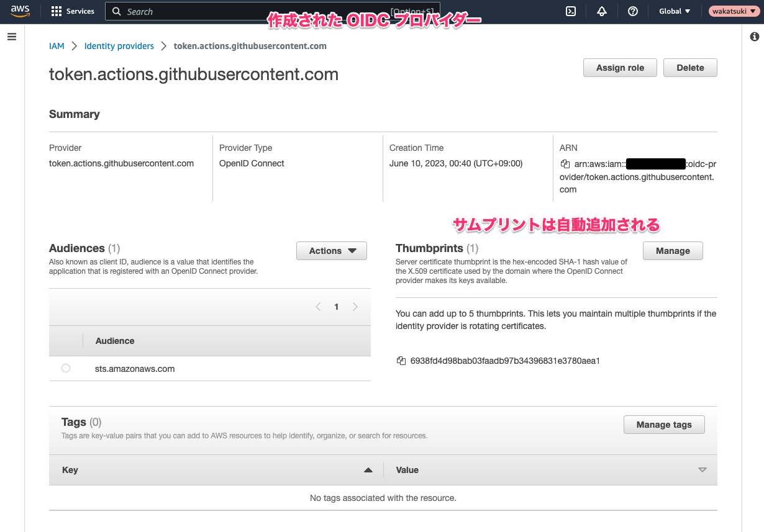Open the wakatsuki account menu
This screenshot has height=532, width=764.
[734, 11]
